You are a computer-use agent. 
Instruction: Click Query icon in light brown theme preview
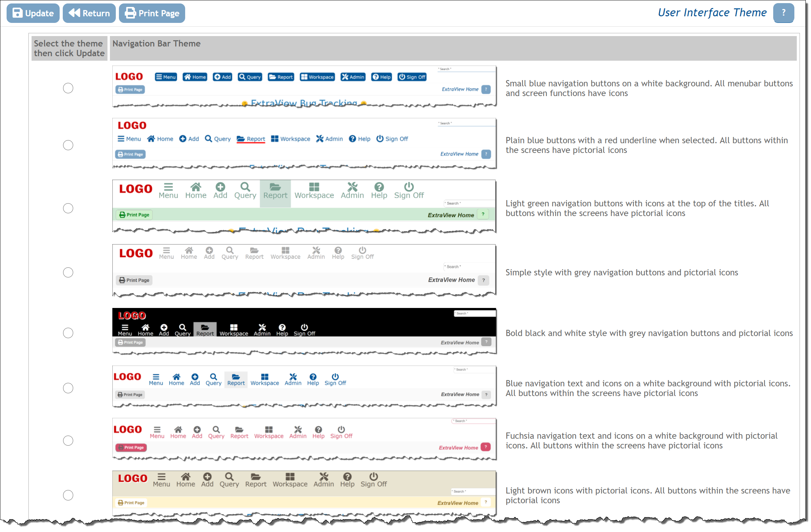tap(229, 477)
